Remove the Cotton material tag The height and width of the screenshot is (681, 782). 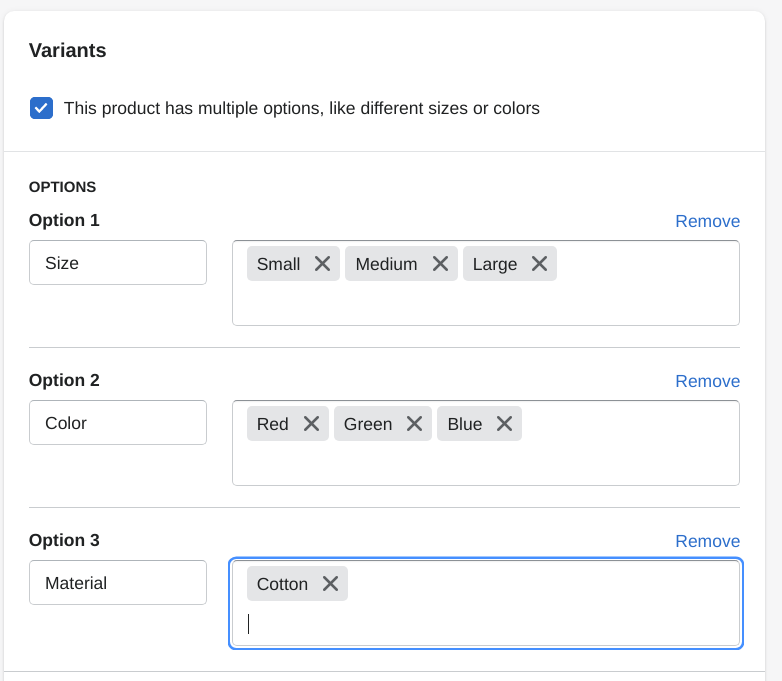point(330,584)
